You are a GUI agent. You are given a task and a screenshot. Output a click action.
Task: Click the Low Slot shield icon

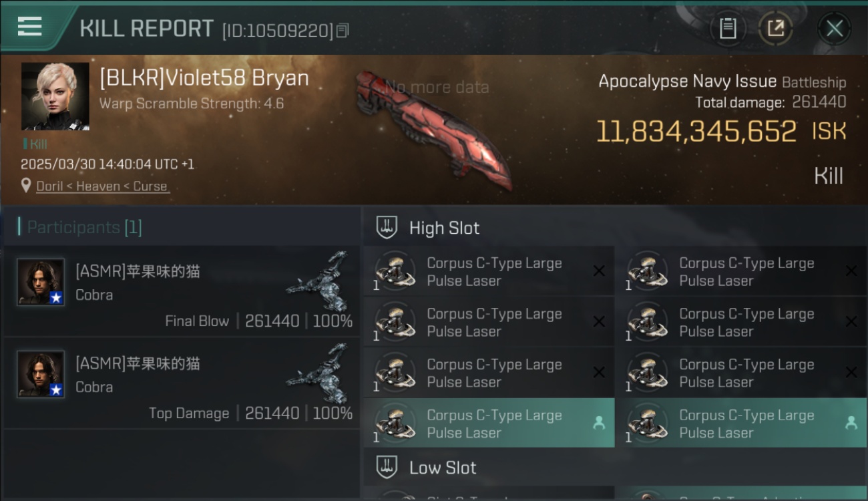click(387, 468)
